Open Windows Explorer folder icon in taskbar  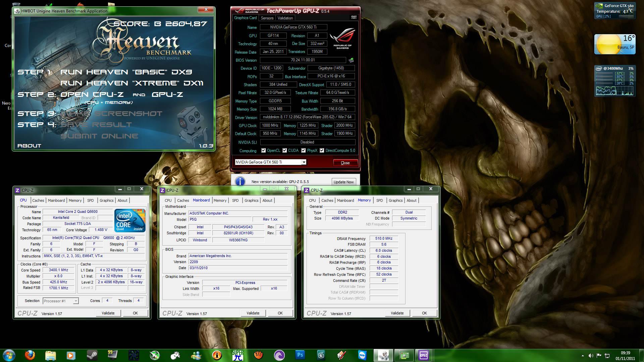click(x=50, y=355)
